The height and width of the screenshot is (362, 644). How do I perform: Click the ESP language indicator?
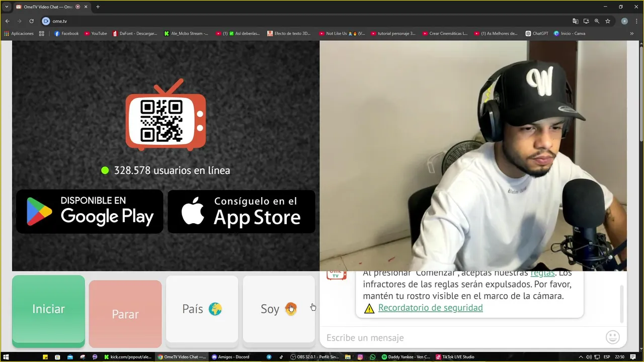pos(607,357)
